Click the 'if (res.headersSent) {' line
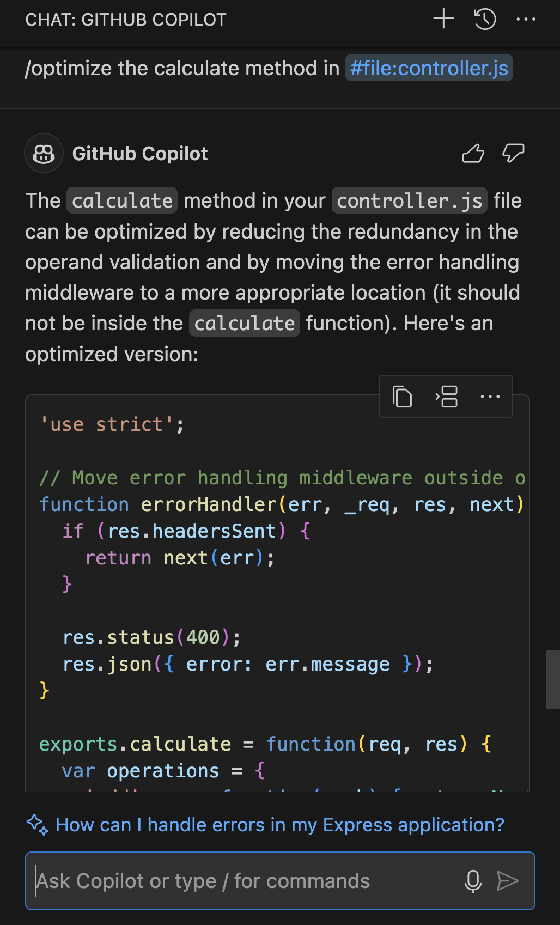Image resolution: width=560 pixels, height=925 pixels. click(x=186, y=531)
